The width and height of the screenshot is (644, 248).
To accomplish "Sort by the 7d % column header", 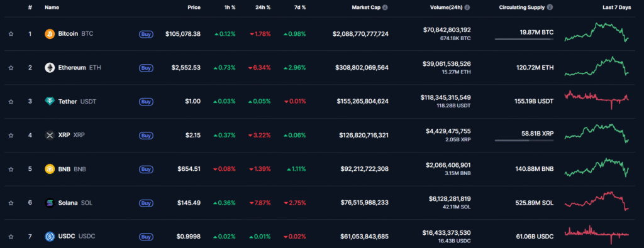I will (x=300, y=8).
